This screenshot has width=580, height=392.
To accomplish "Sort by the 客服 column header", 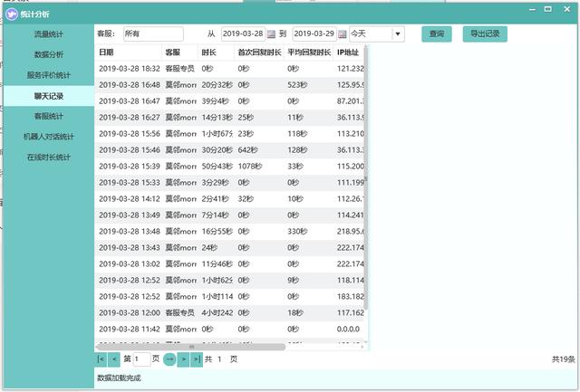I will [x=179, y=53].
